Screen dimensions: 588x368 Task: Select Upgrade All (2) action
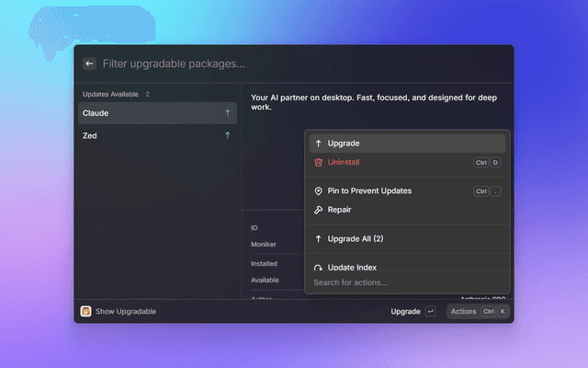407,239
